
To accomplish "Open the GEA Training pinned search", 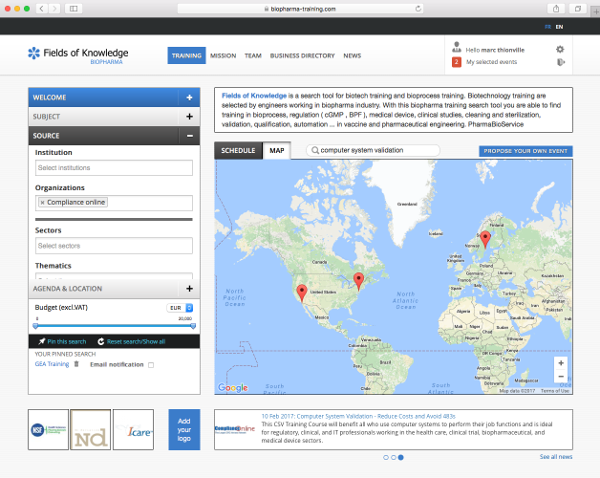I will tap(52, 364).
